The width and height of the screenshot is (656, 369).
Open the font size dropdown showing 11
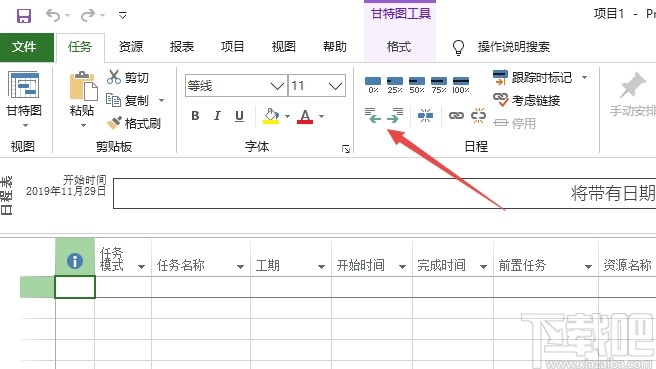point(335,86)
